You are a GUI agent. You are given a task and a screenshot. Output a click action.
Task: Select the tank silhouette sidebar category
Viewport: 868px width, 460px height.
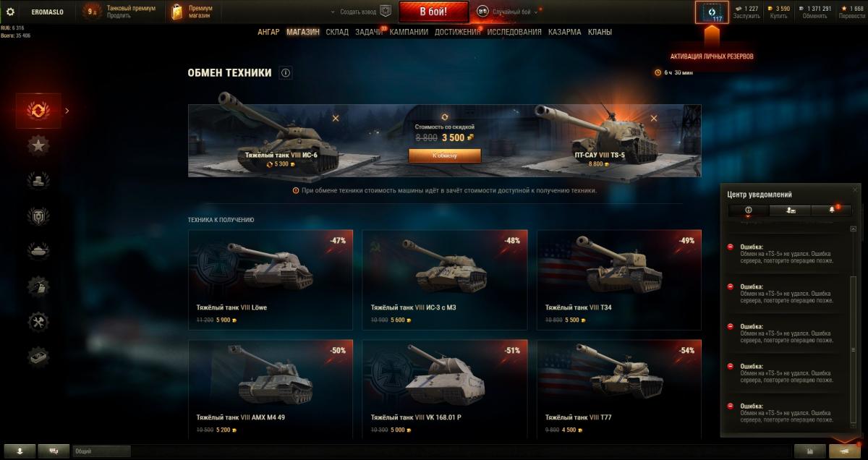(38, 250)
